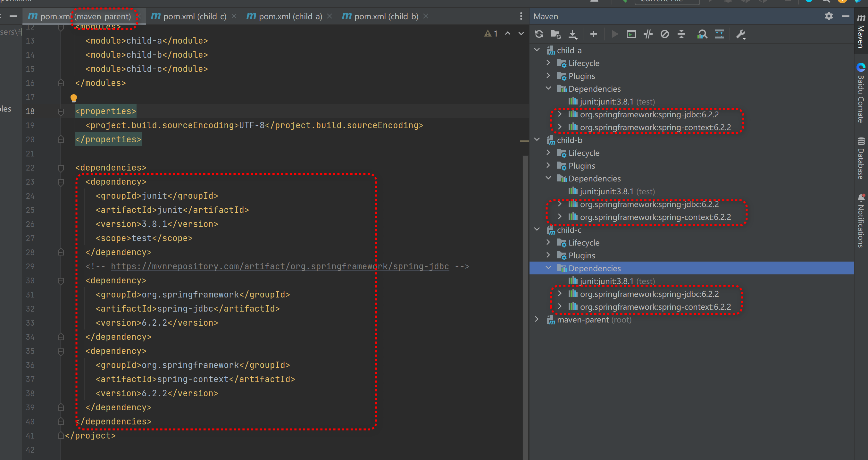Collapse selected Dependencies under child-c
The height and width of the screenshot is (460, 868).
[x=548, y=268]
